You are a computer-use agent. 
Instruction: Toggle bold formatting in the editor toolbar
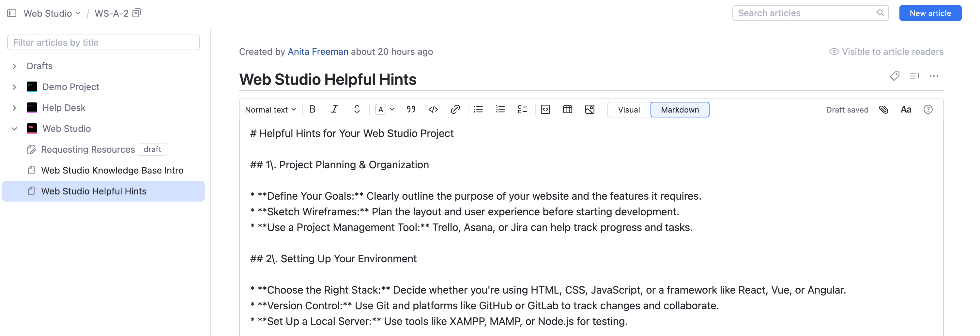(312, 110)
